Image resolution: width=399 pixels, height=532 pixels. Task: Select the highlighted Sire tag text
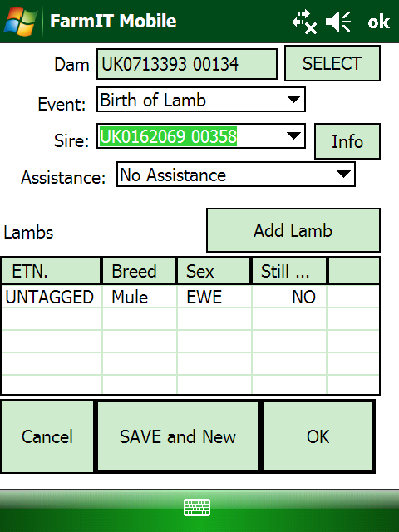pos(168,136)
